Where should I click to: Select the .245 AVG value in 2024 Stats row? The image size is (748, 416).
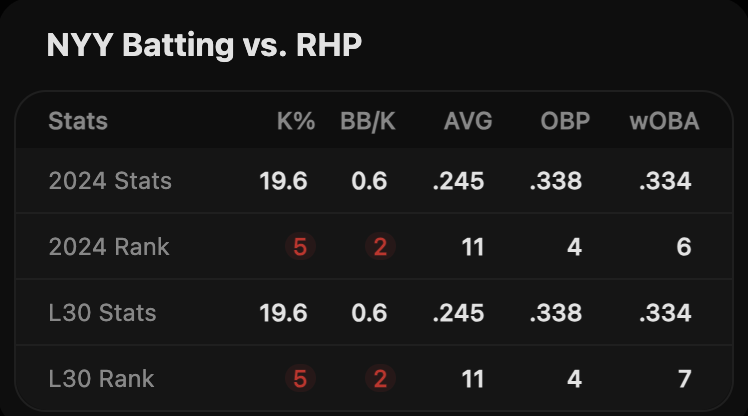tap(458, 181)
